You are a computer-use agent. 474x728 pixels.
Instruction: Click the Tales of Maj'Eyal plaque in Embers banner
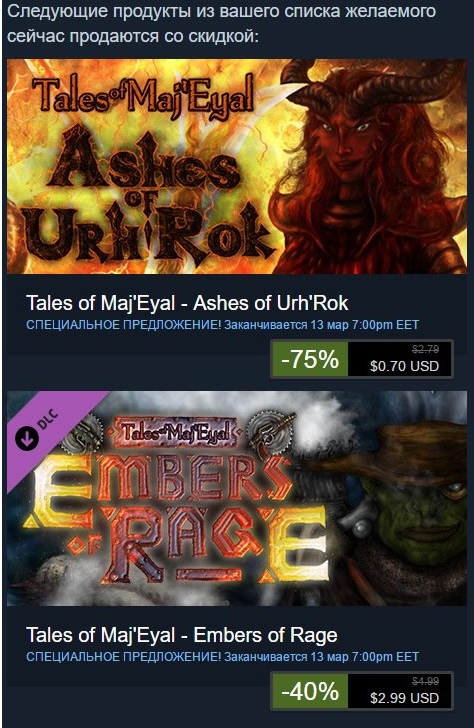tap(175, 432)
